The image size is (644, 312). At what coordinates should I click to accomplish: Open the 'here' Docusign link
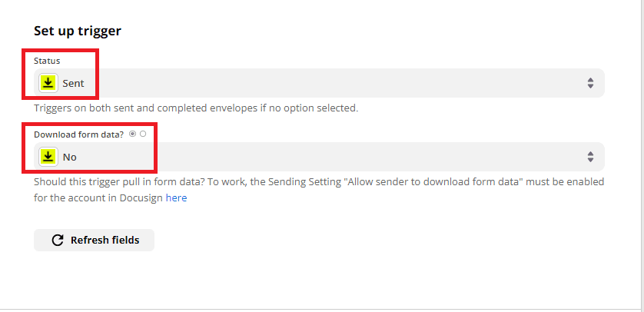tap(176, 197)
